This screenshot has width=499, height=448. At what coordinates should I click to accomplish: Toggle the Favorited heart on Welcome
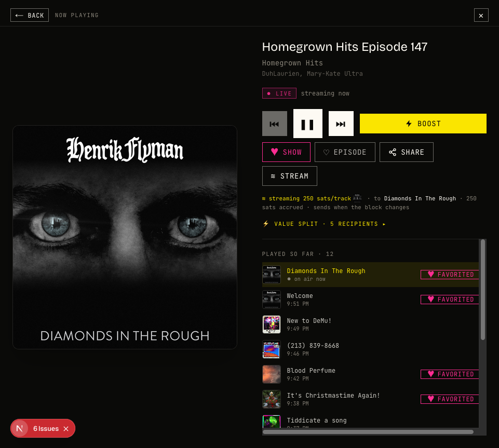point(450,300)
